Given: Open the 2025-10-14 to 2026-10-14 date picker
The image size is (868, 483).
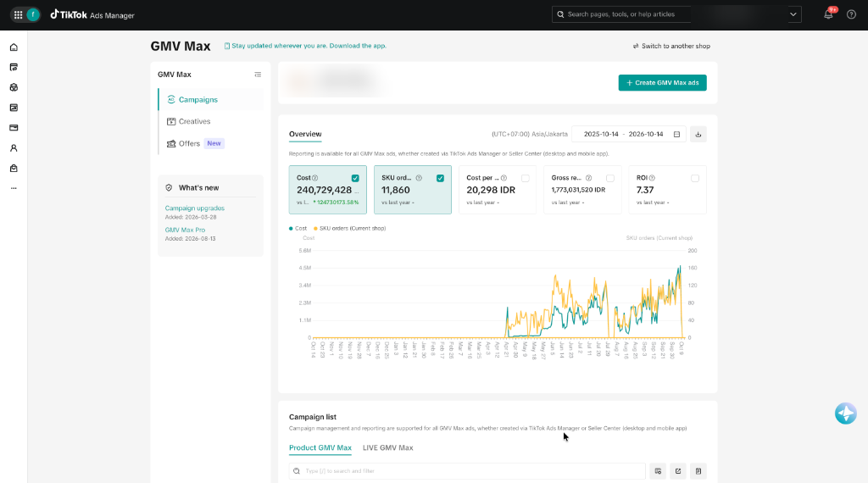Looking at the screenshot, I should pyautogui.click(x=629, y=135).
